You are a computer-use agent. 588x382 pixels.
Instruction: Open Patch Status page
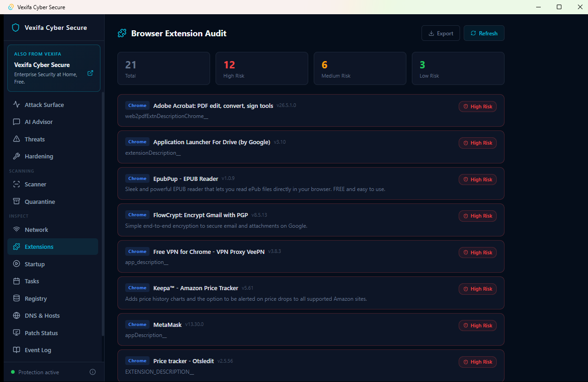pyautogui.click(x=53, y=333)
